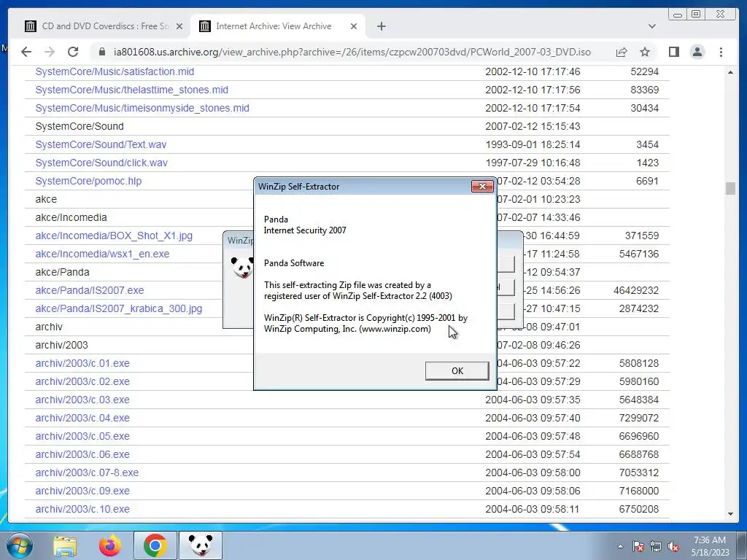Switch to Chrome in the taskbar

pos(155,545)
